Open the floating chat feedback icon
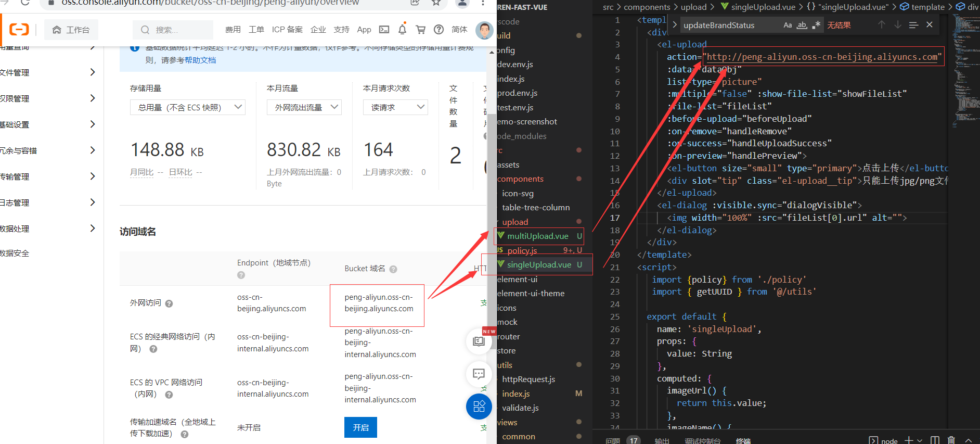 click(x=479, y=374)
